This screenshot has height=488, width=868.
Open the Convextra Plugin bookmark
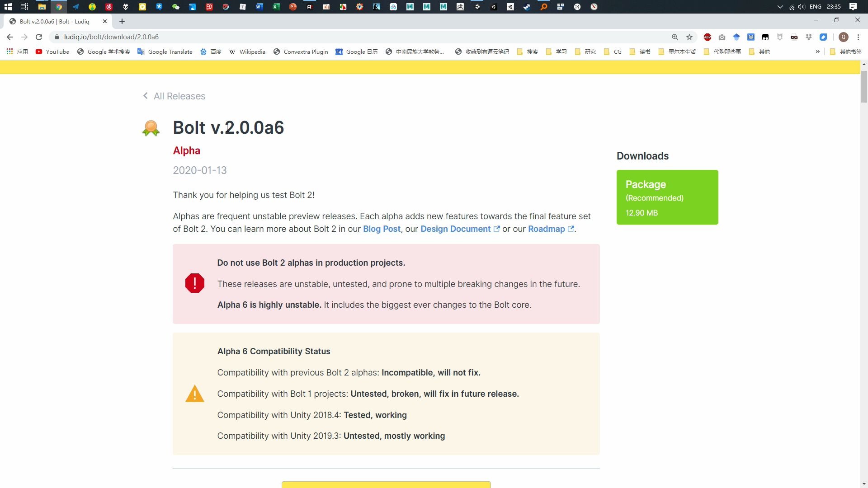coord(301,52)
